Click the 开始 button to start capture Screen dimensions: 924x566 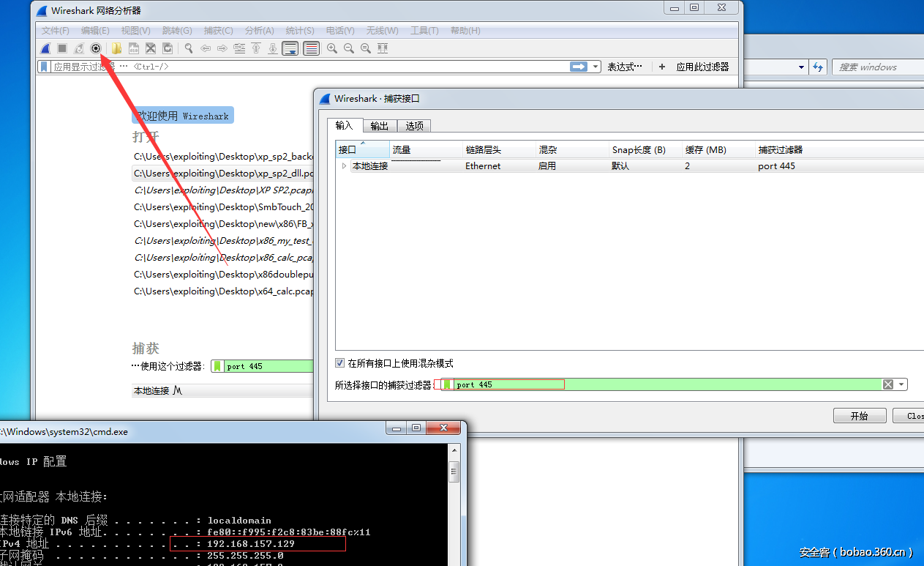[x=860, y=415]
